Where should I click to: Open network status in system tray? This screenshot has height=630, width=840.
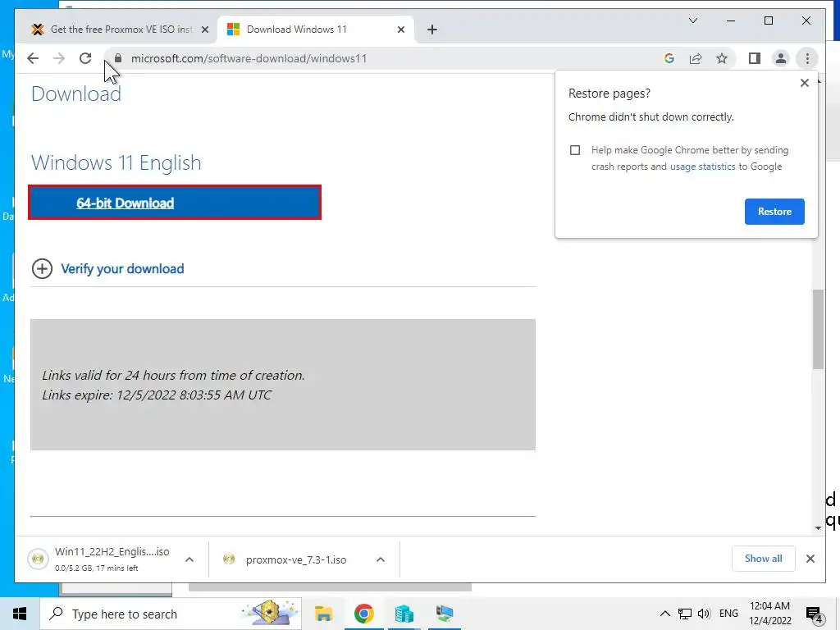(685, 614)
